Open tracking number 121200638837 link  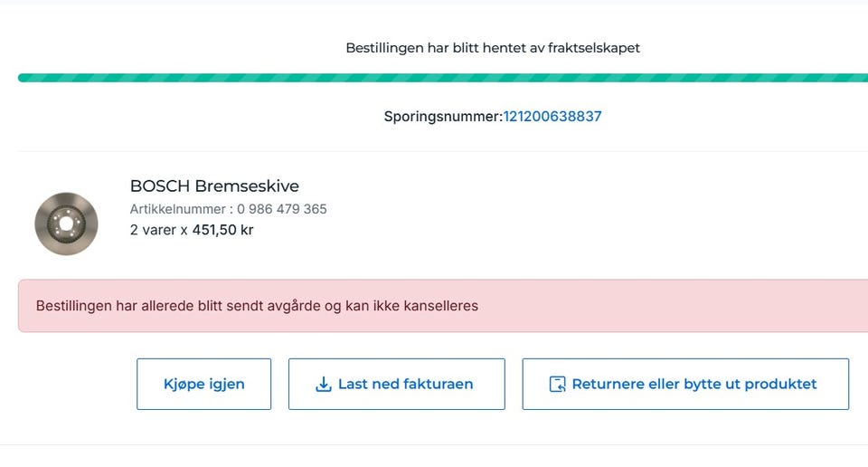click(x=552, y=117)
